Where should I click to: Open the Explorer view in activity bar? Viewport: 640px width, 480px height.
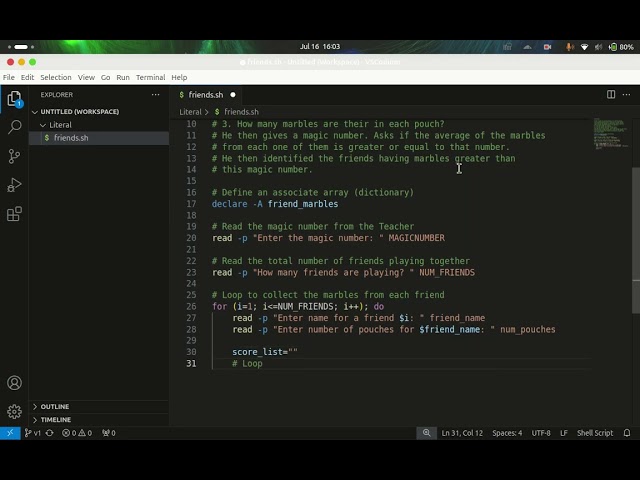pyautogui.click(x=14, y=99)
